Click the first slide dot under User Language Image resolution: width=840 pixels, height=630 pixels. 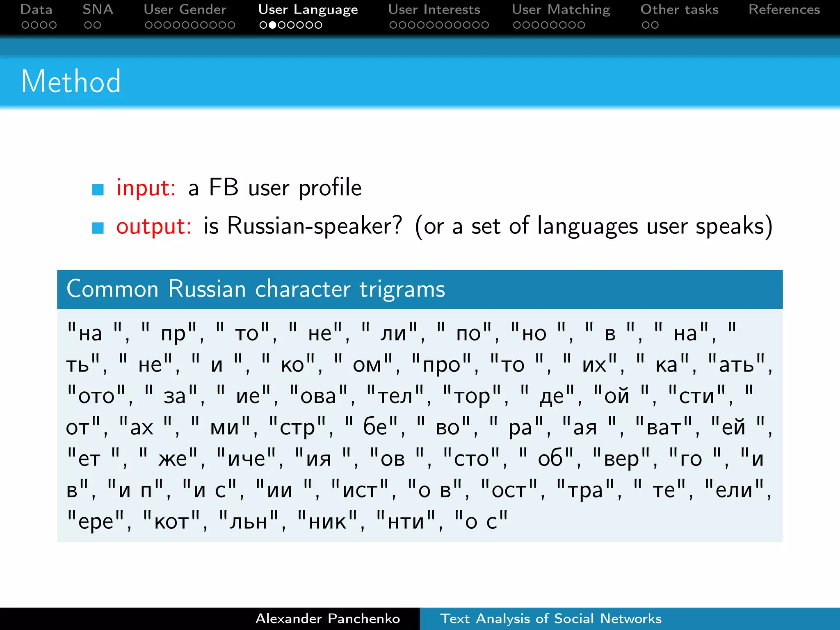(x=263, y=25)
